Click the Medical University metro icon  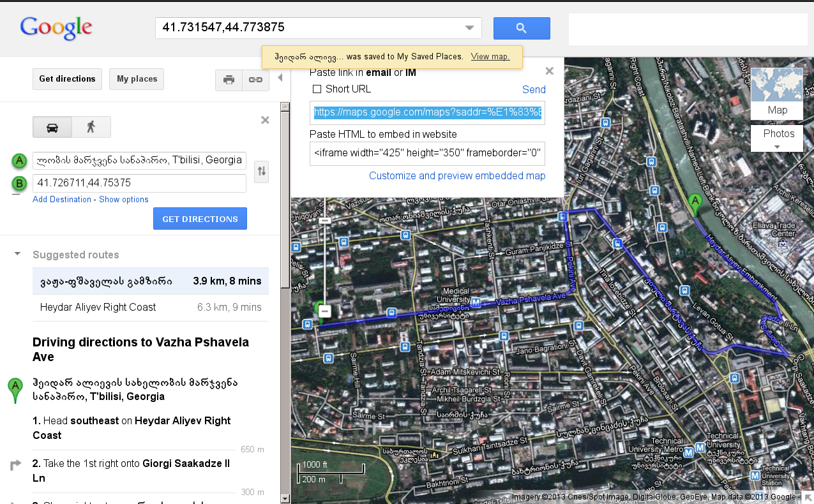pos(476,302)
